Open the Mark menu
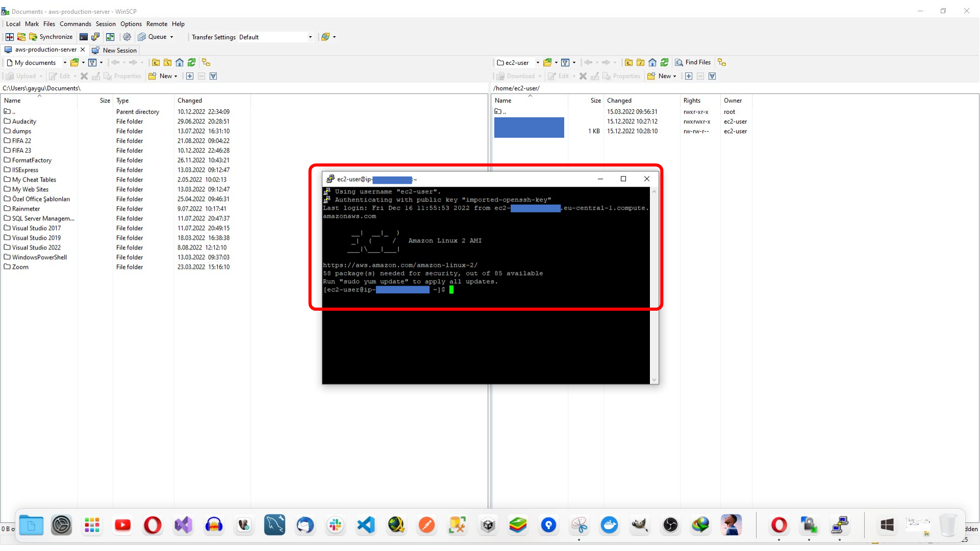Image resolution: width=980 pixels, height=551 pixels. (x=32, y=24)
